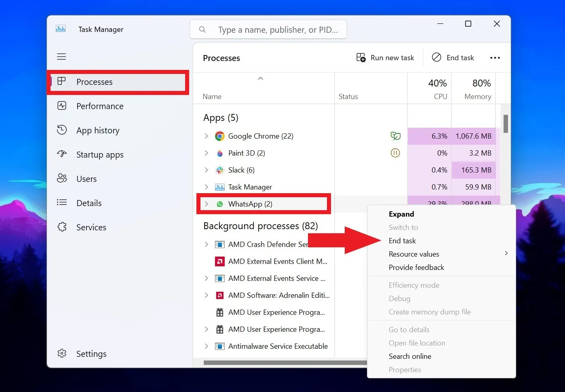Image resolution: width=565 pixels, height=392 pixels.
Task: Click the Paint 3D app icon
Action: [x=220, y=153]
